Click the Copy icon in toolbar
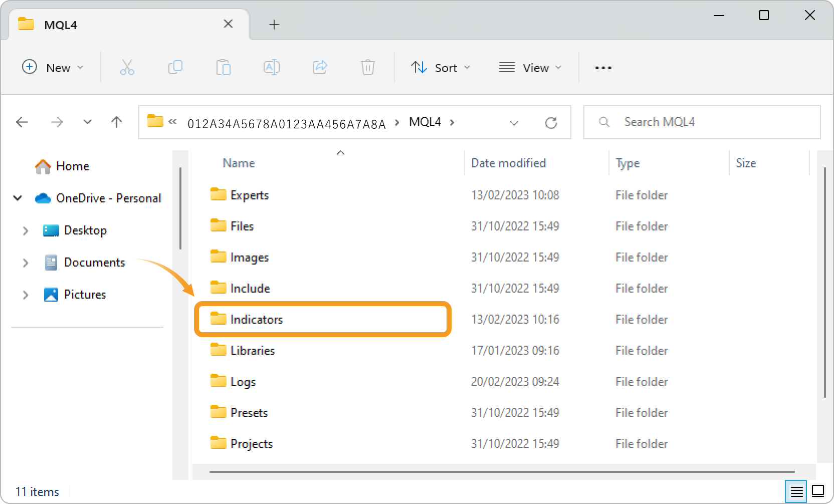The height and width of the screenshot is (504, 834). point(175,67)
